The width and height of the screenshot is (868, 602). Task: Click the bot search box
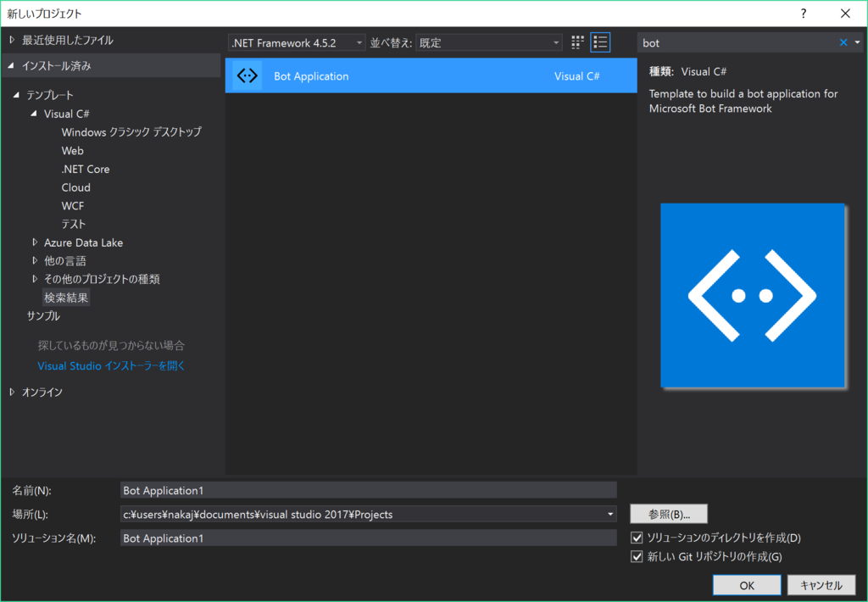738,42
